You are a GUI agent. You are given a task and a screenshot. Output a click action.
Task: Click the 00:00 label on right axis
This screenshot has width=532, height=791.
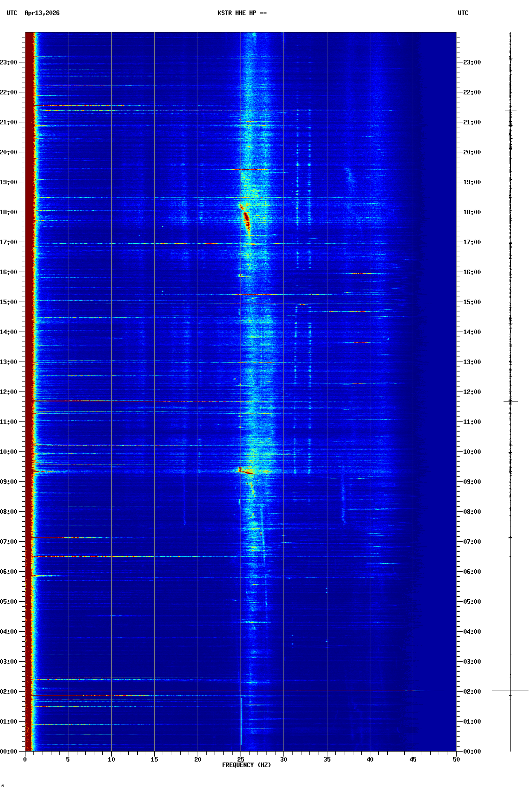(x=472, y=752)
